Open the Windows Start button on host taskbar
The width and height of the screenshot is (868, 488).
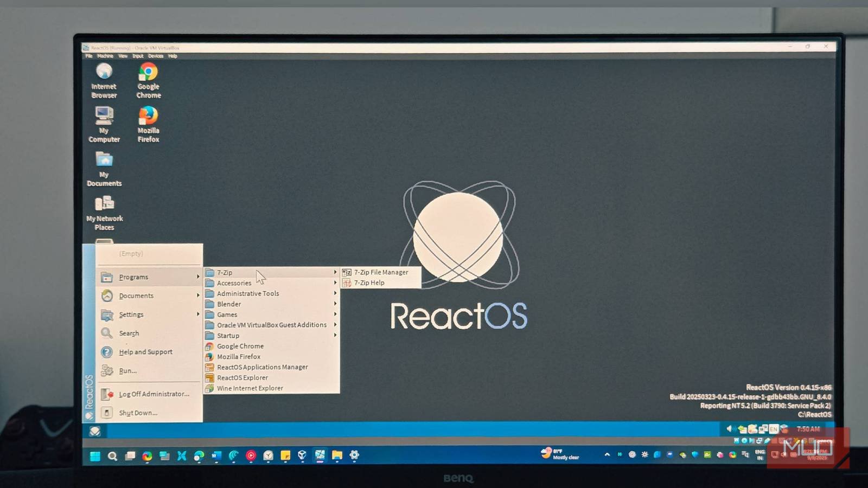pyautogui.click(x=95, y=456)
